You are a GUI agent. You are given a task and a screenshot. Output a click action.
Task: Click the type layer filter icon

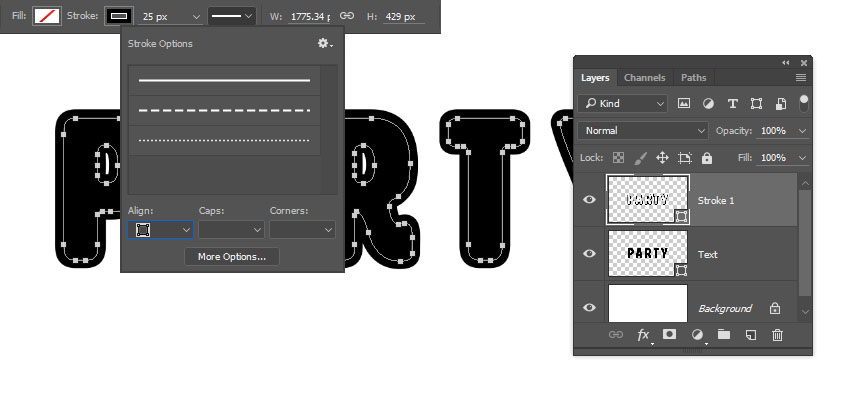pos(732,103)
